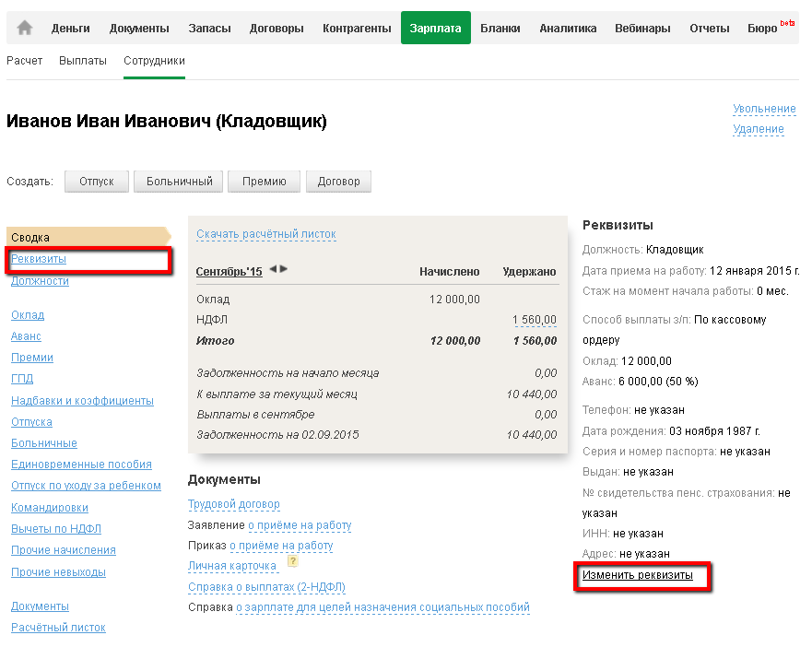Create a new Отпуск record
This screenshot has width=812, height=647.
point(96,182)
